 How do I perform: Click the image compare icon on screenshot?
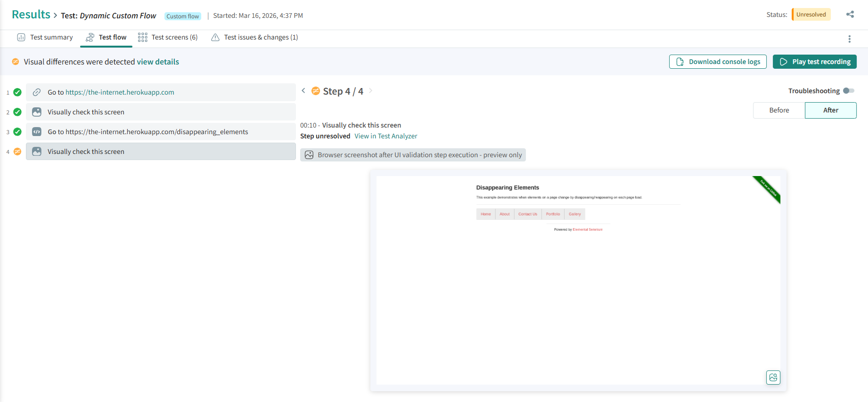point(773,378)
